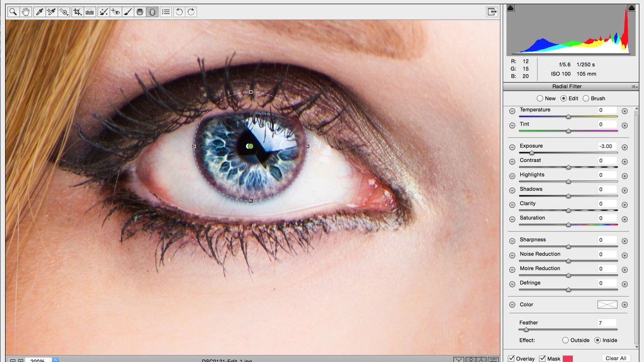
Task: Toggle shadow clipping warning in histogram
Action: (x=510, y=8)
